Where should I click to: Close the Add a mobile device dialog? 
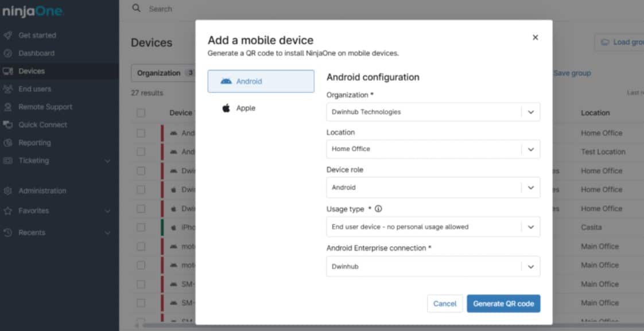[535, 37]
